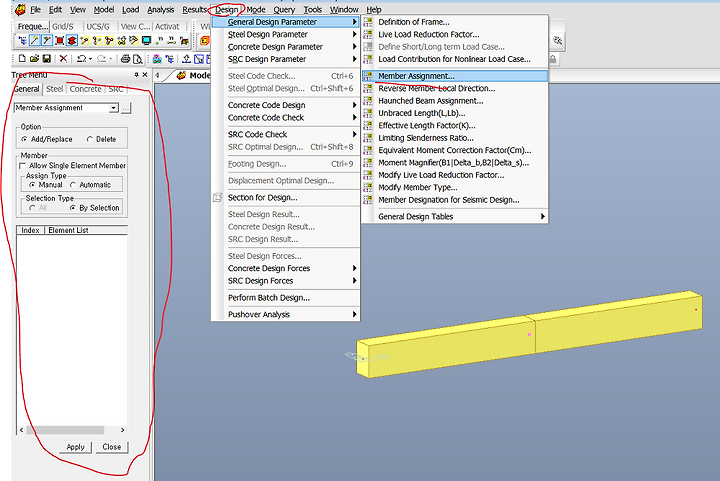Expand Steel Design Parameter submenu

coord(286,34)
